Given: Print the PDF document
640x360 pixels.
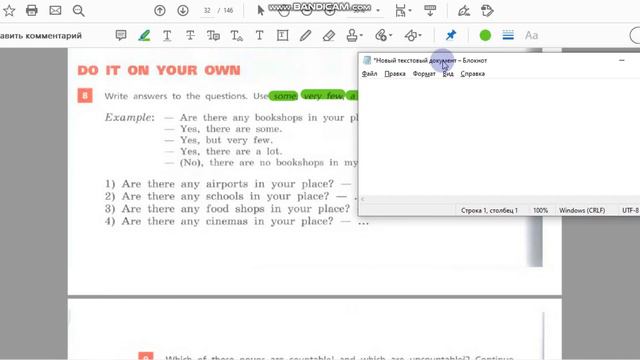Looking at the screenshot, I should (x=31, y=11).
